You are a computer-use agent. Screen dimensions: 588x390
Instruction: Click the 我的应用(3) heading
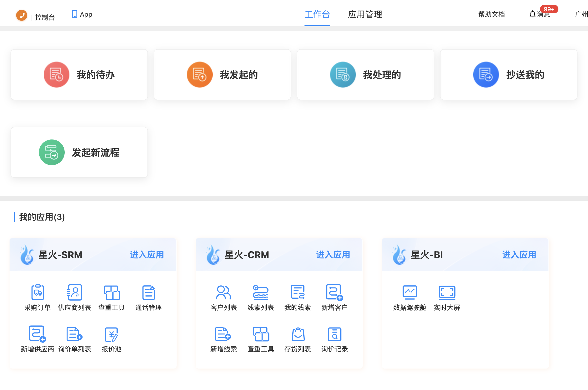pos(42,217)
